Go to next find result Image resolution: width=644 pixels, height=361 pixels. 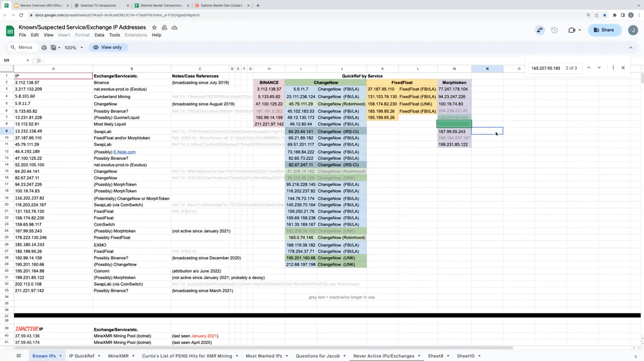pyautogui.click(x=599, y=68)
